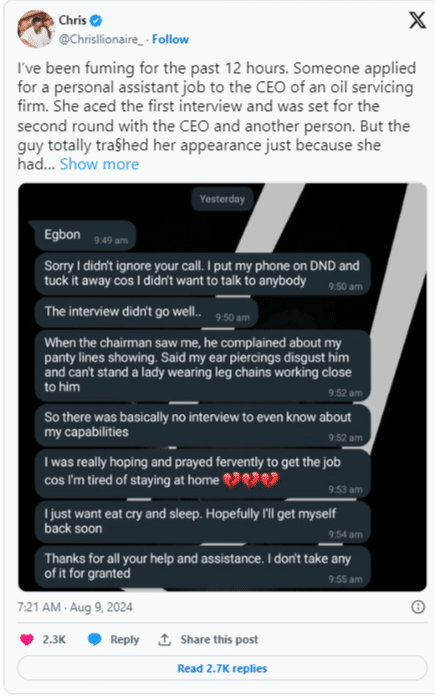This screenshot has height=696, width=435.
Task: Open Chris's profile avatar picture
Action: coord(36,29)
